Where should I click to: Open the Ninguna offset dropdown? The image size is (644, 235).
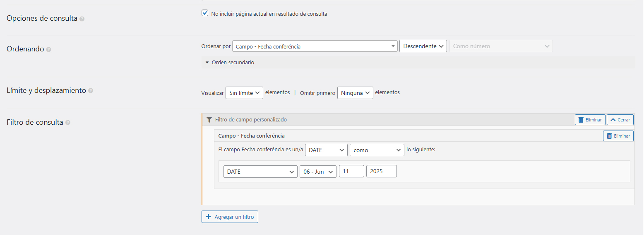(x=355, y=93)
